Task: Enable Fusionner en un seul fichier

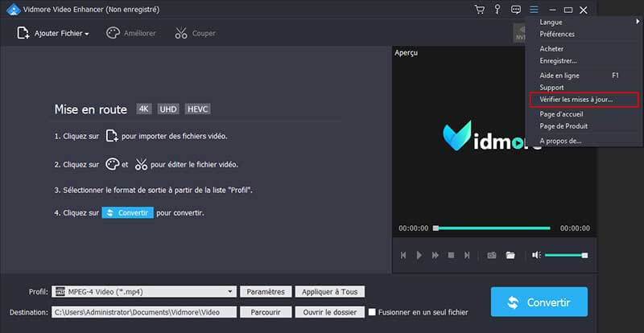Action: (x=372, y=312)
